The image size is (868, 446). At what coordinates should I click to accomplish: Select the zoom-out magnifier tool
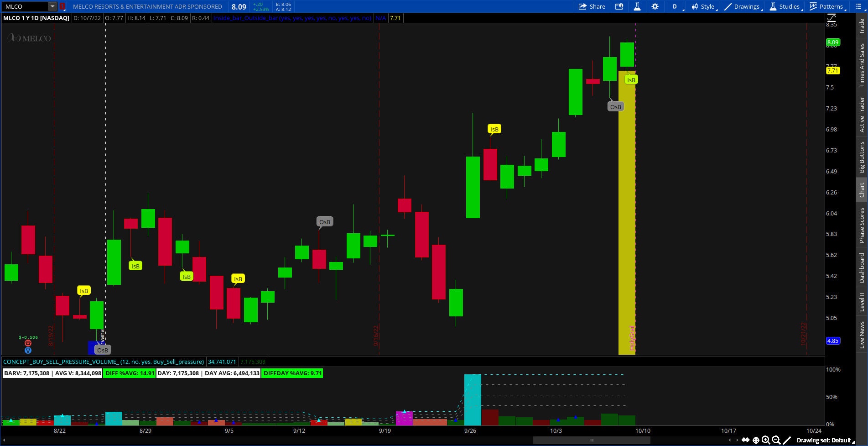775,440
